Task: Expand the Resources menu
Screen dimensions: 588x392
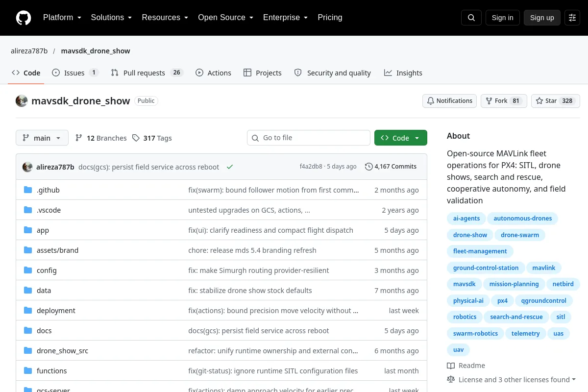Action: pyautogui.click(x=165, y=18)
